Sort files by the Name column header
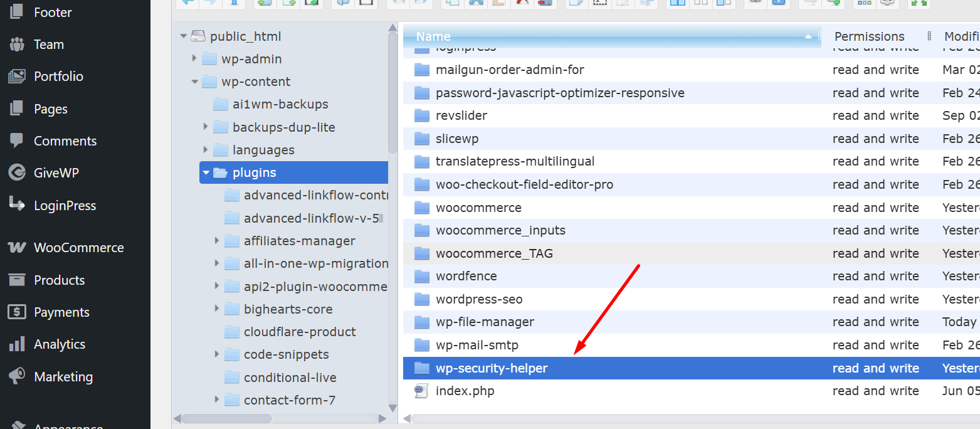Viewport: 980px width, 429px height. 433,36
